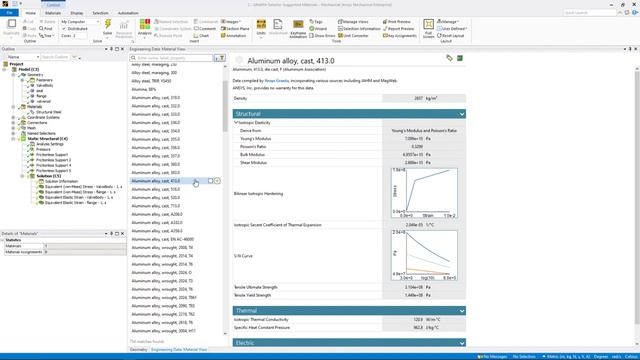640x360 pixels.
Task: Click the tag icon above material details
Action: coord(449,58)
